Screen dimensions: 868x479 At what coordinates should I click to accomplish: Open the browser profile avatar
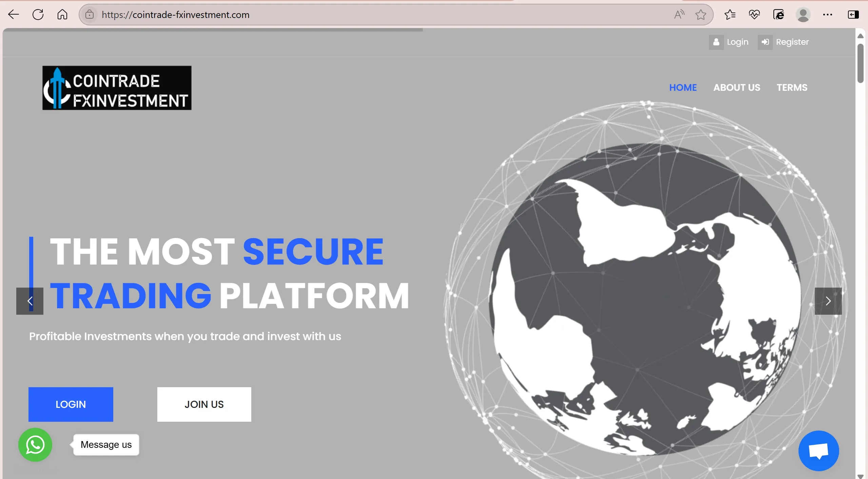(x=803, y=15)
